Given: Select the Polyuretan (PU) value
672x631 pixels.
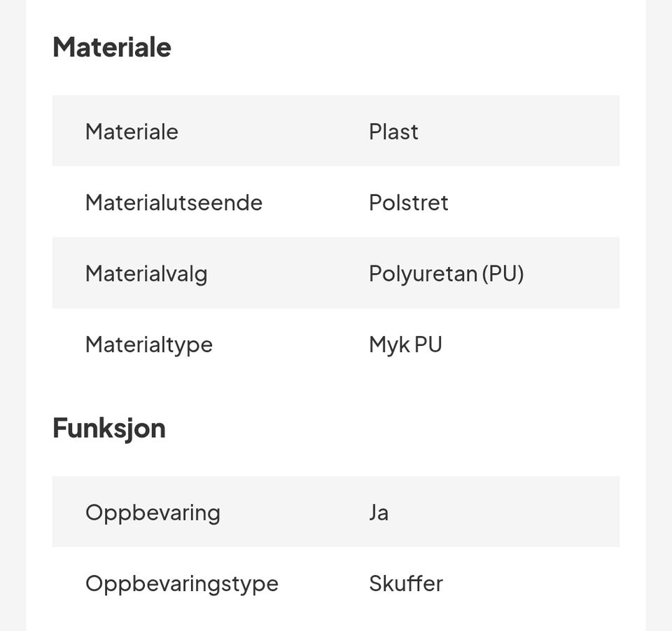Looking at the screenshot, I should [446, 273].
